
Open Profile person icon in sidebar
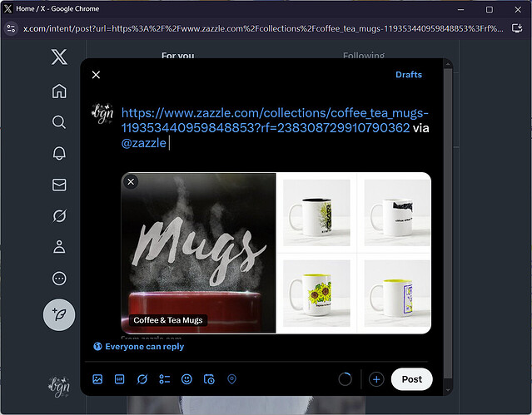point(59,247)
